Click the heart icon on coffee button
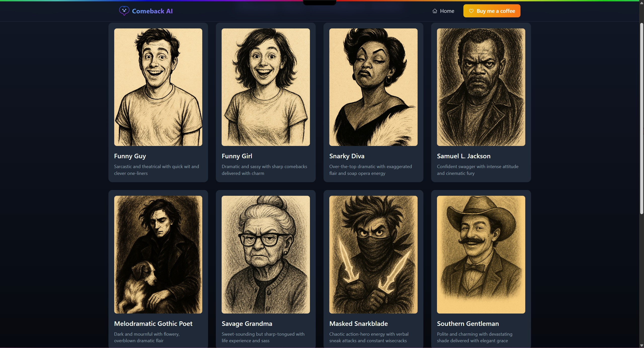 [471, 11]
